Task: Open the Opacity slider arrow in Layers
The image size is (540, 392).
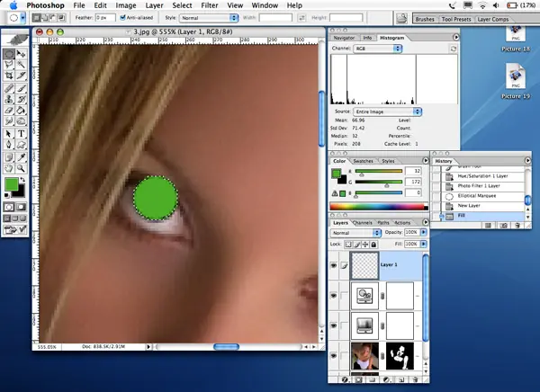Action: tap(424, 232)
